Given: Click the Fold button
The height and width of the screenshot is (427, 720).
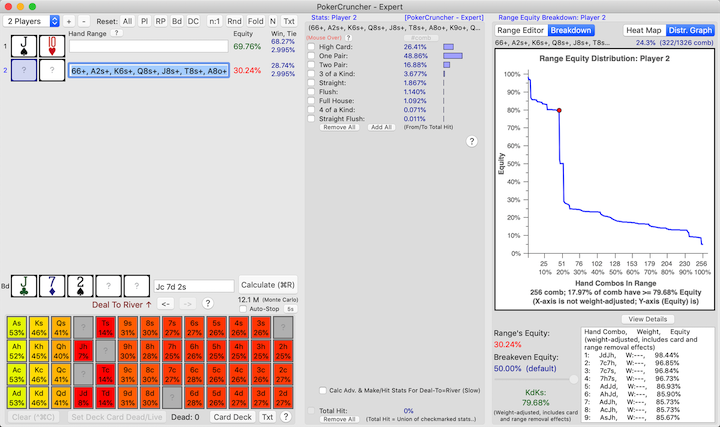Looking at the screenshot, I should click(x=255, y=21).
